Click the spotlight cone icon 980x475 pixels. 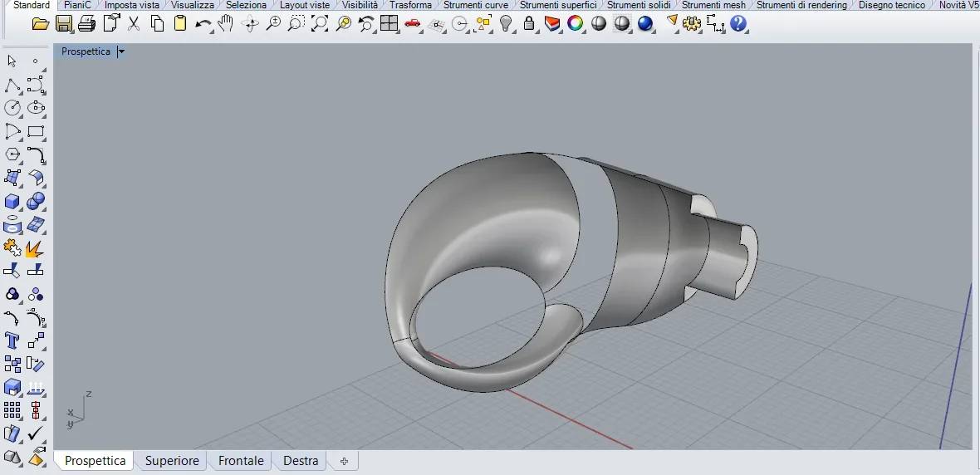[672, 22]
